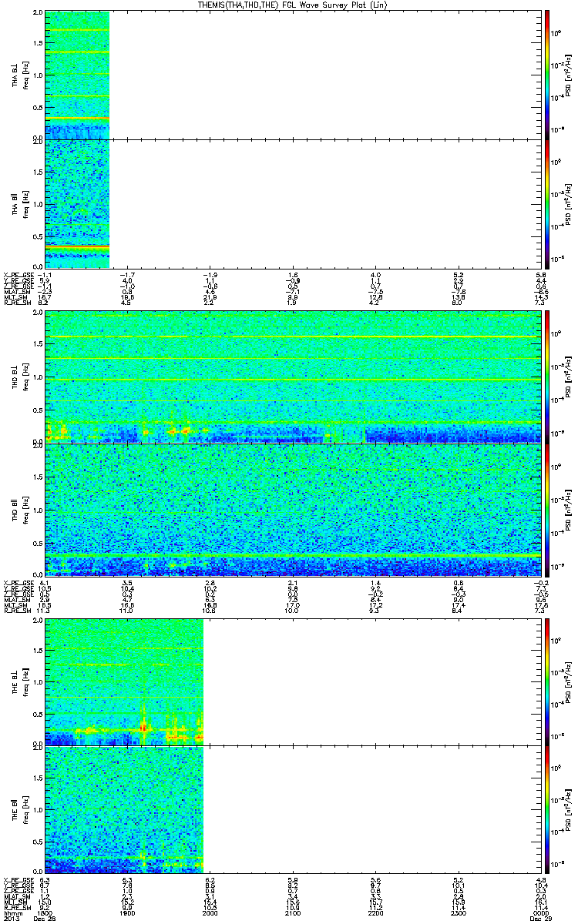Image resolution: width=578 pixels, height=924 pixels.
Task: Click the THD B-parallel spectrogram panel
Action: coord(291,509)
